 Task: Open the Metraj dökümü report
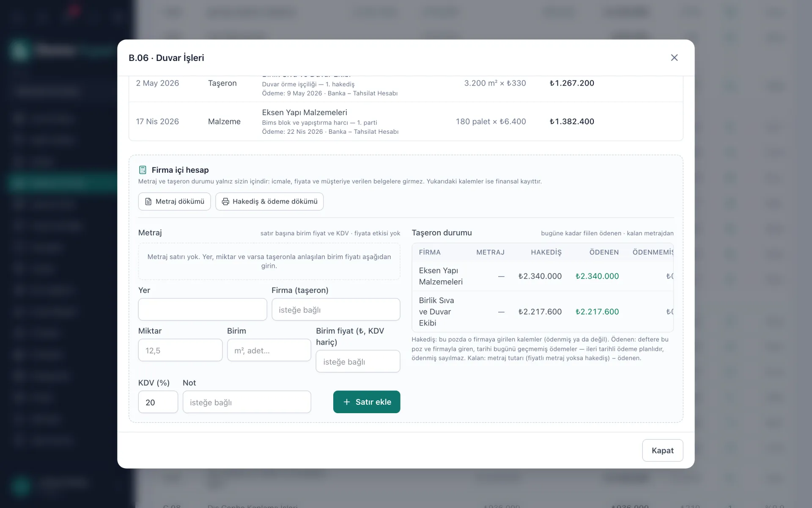coord(174,202)
